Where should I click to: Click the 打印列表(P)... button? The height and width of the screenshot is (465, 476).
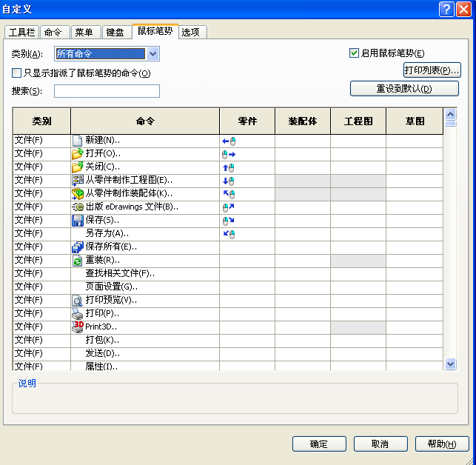432,70
